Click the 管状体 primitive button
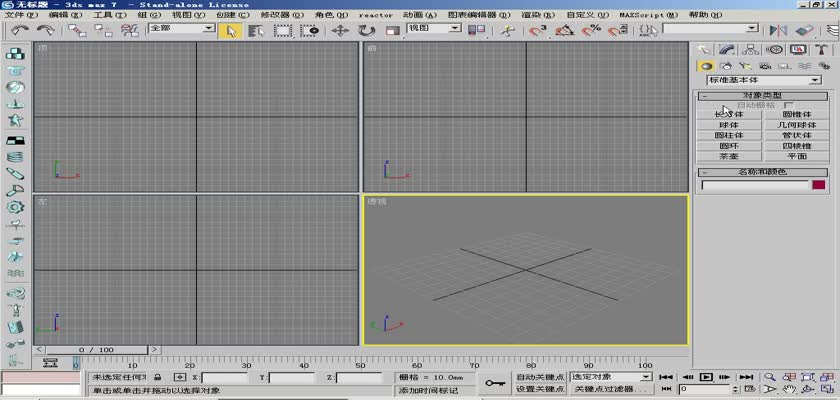Viewport: 840px width, 400px height. pyautogui.click(x=797, y=135)
